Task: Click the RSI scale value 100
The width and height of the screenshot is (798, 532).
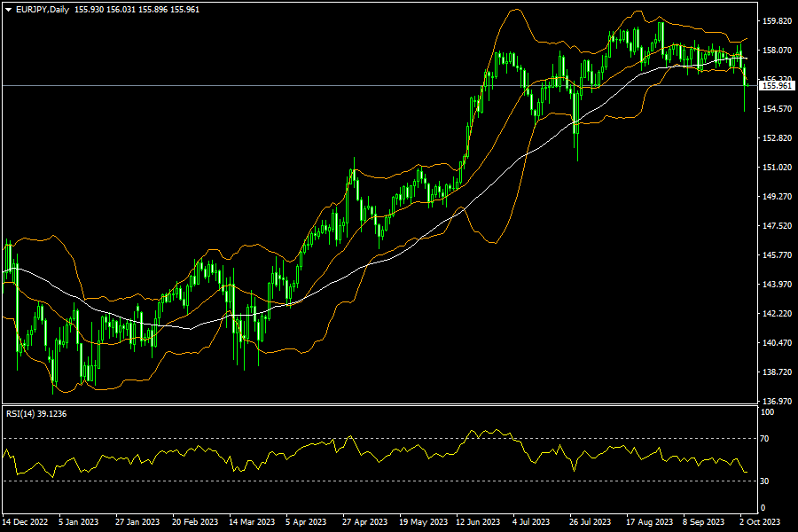Action: point(767,412)
